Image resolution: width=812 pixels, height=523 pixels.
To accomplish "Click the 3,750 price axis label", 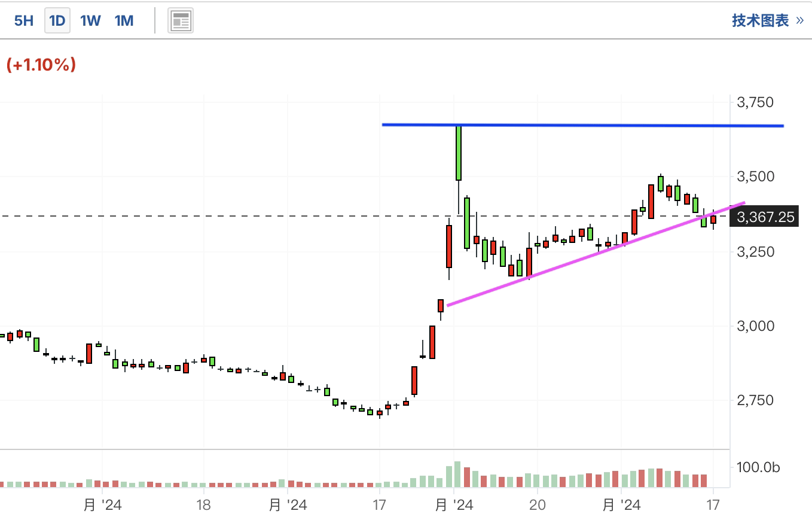I will coord(755,102).
